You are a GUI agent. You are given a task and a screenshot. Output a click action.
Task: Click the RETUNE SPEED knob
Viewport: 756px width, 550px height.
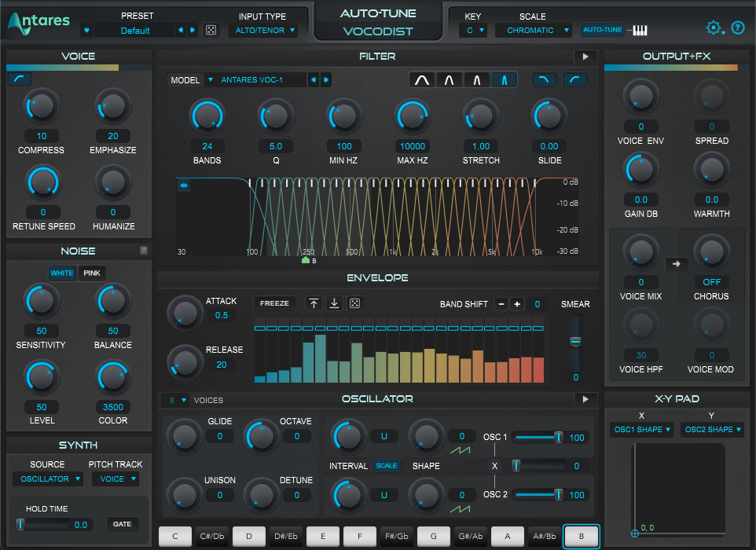click(x=43, y=182)
